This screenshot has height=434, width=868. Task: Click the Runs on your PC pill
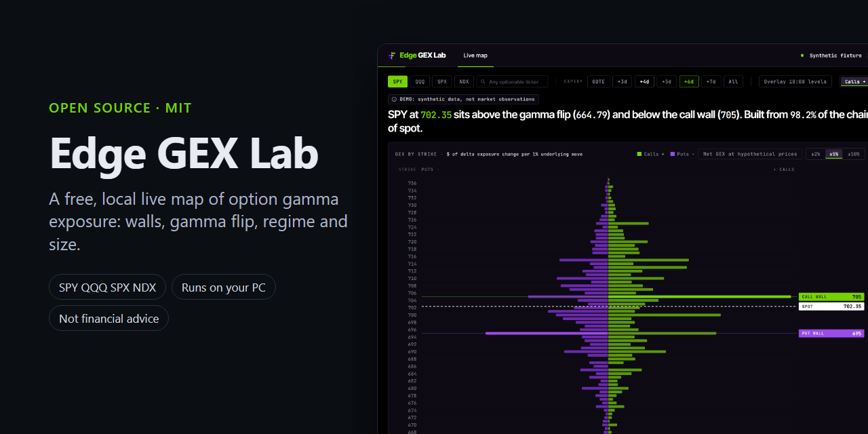pos(224,287)
